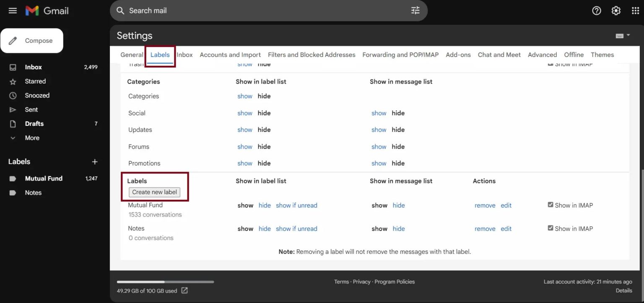Click the Starred star icon in sidebar
Screen dimensions: 644x303
13,81
